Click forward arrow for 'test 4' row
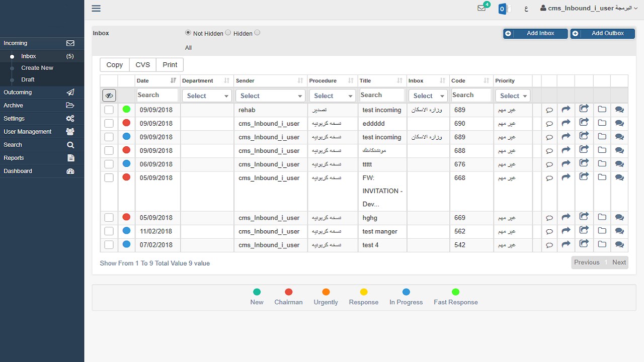644x362 pixels. click(x=566, y=244)
